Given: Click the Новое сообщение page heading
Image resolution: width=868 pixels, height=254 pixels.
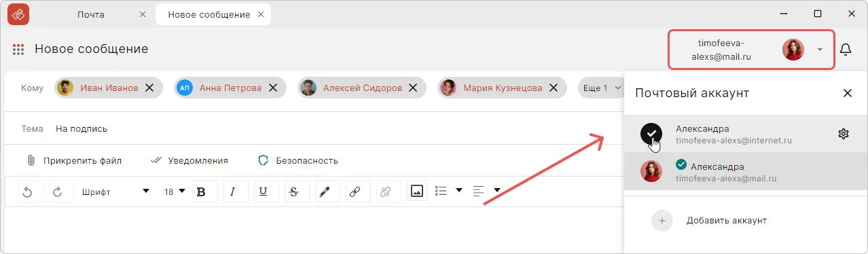Looking at the screenshot, I should (91, 49).
